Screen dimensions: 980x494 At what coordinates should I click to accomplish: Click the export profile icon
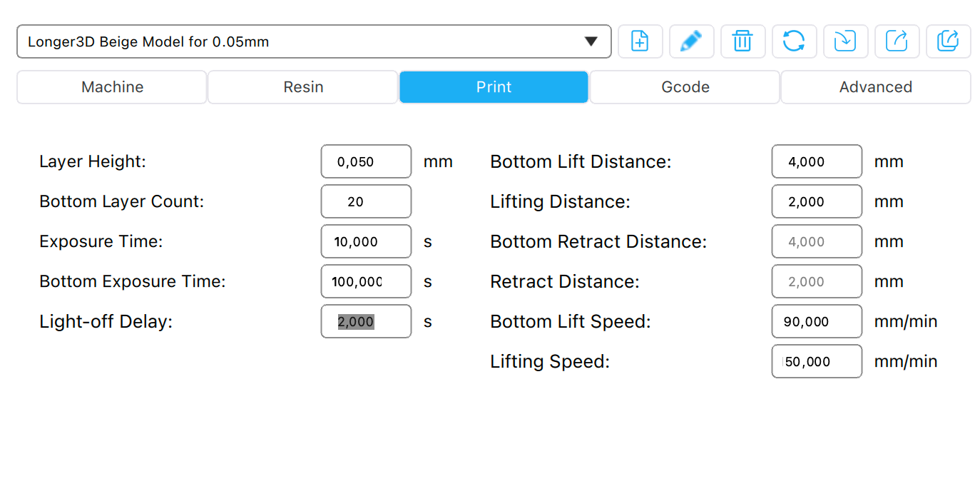point(897,41)
